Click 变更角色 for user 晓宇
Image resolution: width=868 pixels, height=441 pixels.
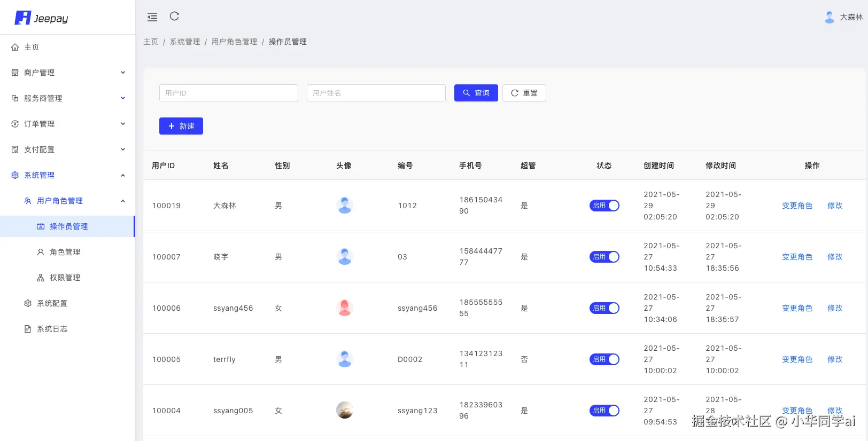[x=797, y=257]
